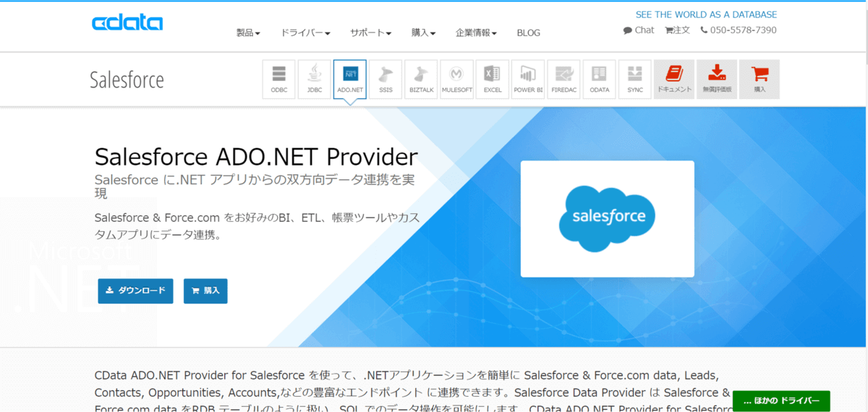Select the ODBC driver icon
The height and width of the screenshot is (412, 868).
click(x=278, y=79)
